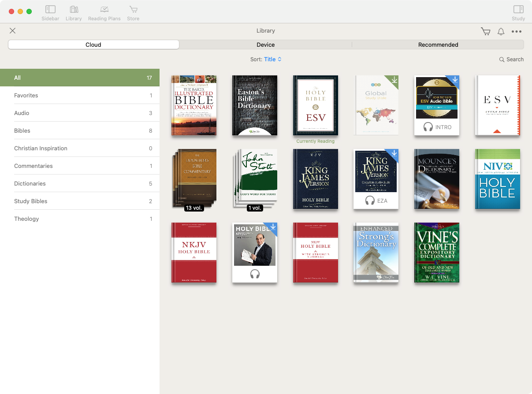532x394 pixels.
Task: Click the 13 vol. badge
Action: pos(194,208)
